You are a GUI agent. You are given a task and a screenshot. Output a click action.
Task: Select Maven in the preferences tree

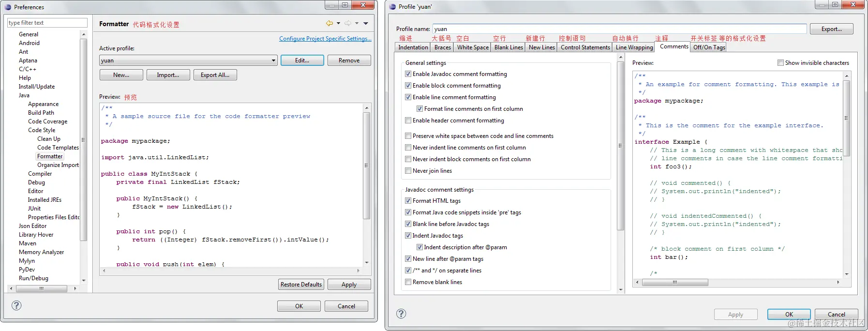pyautogui.click(x=28, y=243)
